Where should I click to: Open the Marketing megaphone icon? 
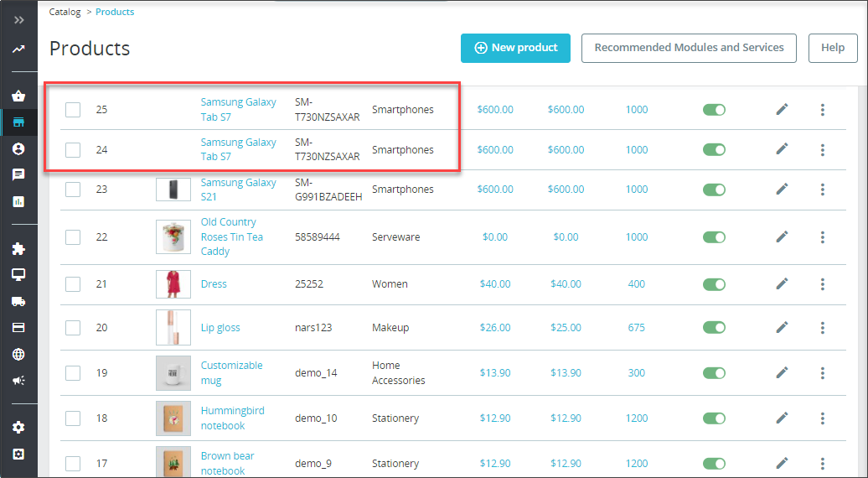point(18,381)
